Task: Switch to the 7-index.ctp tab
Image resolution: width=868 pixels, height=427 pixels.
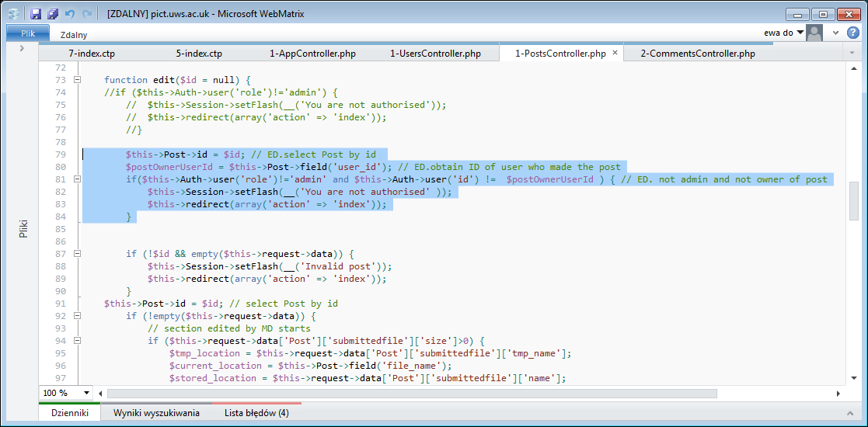Action: click(x=92, y=54)
